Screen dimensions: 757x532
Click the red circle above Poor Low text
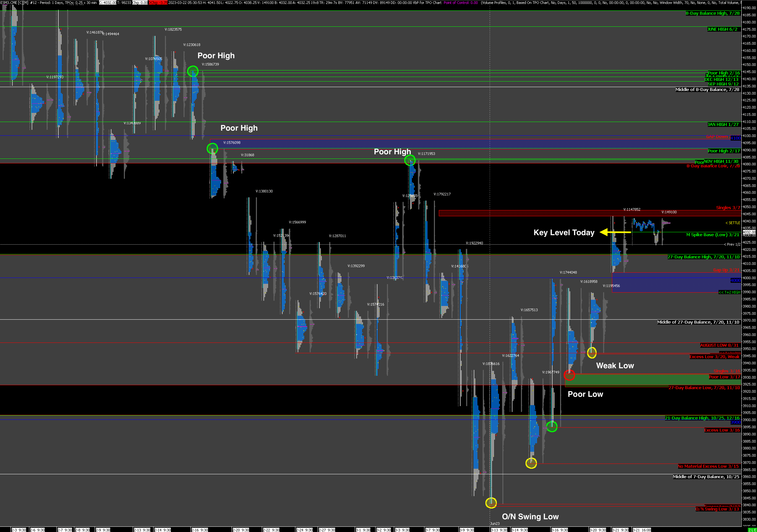(x=569, y=375)
